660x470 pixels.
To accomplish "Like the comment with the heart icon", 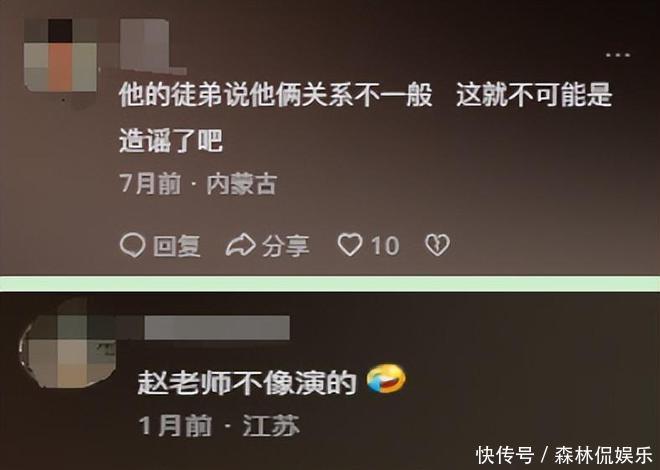I will (350, 245).
